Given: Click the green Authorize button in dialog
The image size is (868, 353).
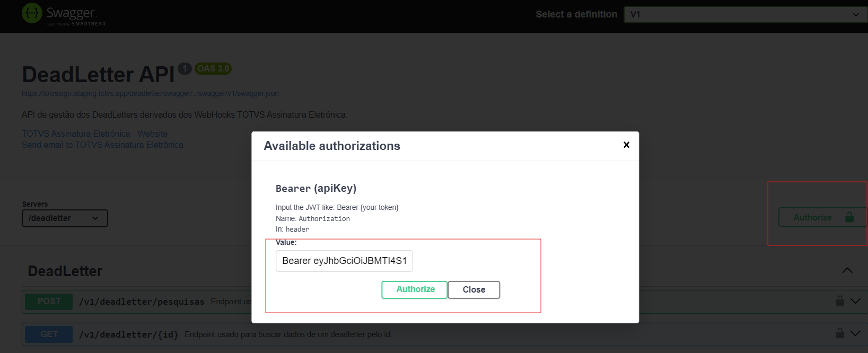Looking at the screenshot, I should (x=415, y=289).
